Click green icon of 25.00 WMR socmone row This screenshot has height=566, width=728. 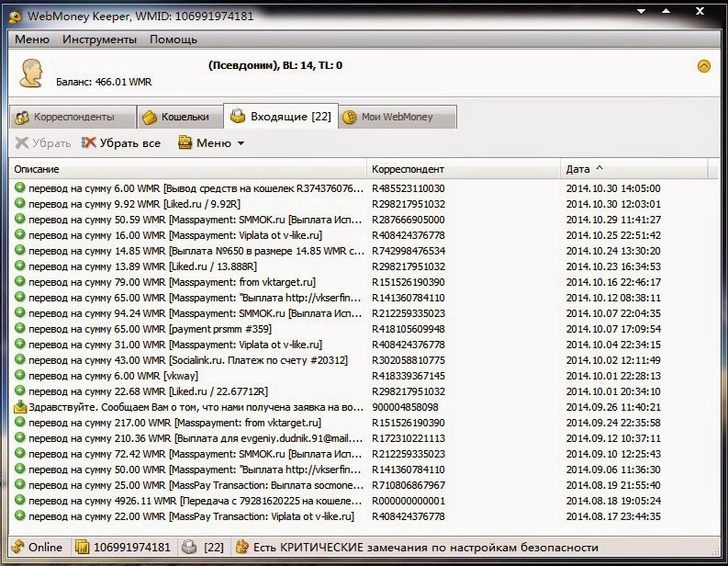tap(19, 484)
